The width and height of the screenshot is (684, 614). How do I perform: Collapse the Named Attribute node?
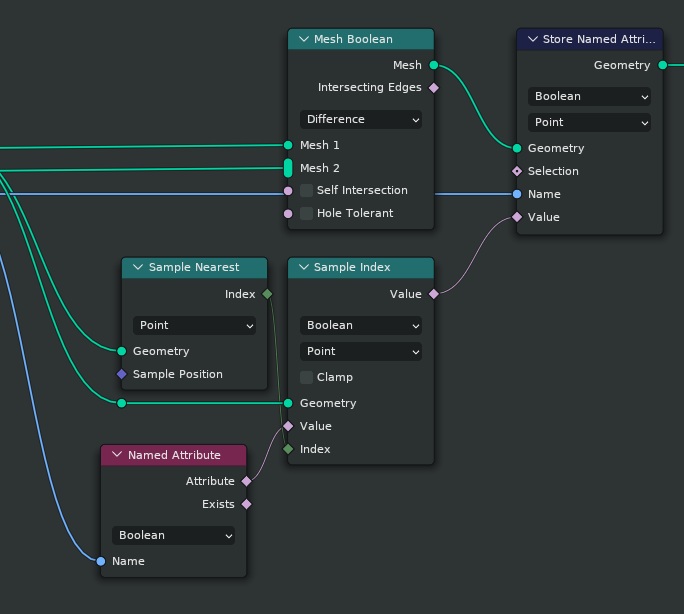point(117,455)
